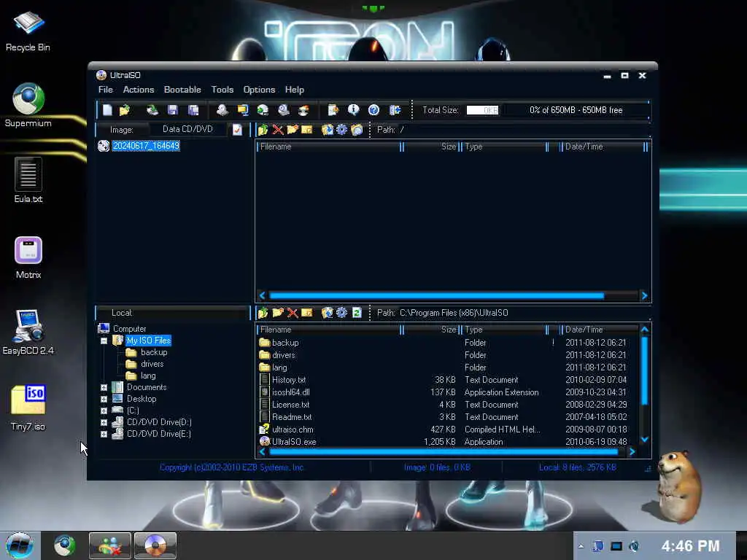Click the Open CD/DVD toolbar icon

pyautogui.click(x=152, y=110)
